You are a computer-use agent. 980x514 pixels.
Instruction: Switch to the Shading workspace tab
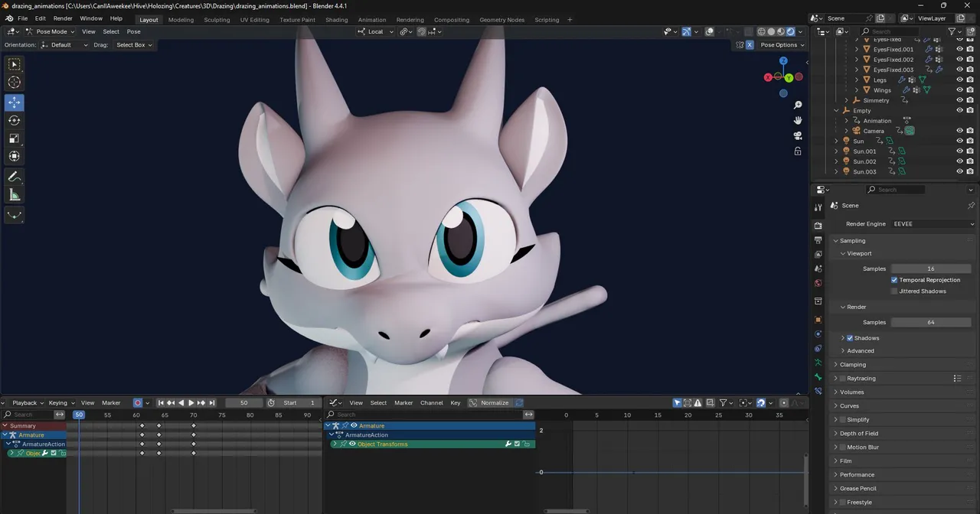coord(336,20)
